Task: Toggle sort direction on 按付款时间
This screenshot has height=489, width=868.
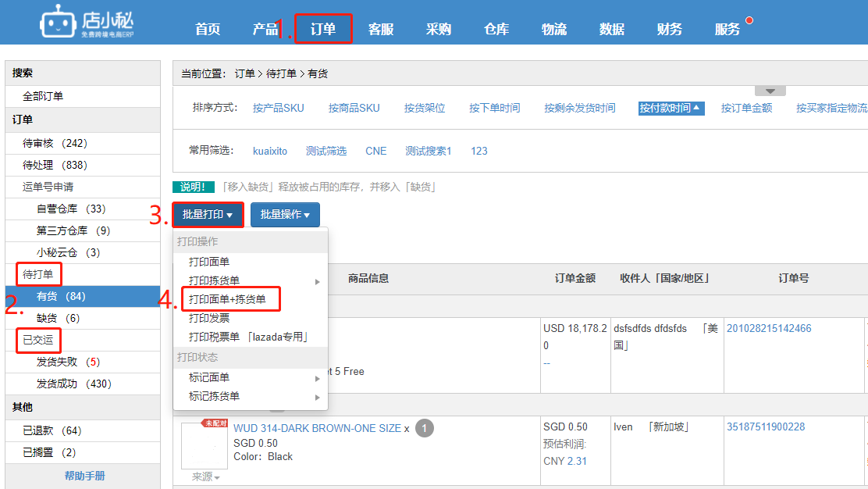Action: [x=671, y=108]
